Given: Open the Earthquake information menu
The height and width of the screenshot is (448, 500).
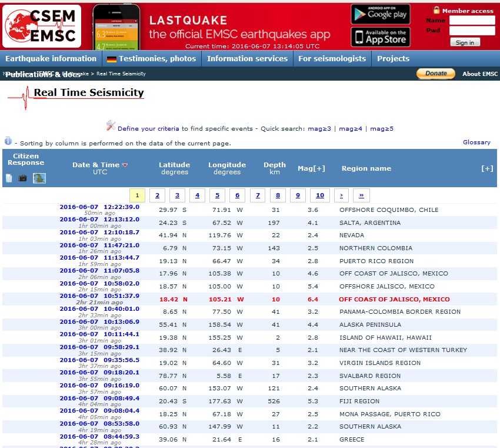Looking at the screenshot, I should 51,59.
